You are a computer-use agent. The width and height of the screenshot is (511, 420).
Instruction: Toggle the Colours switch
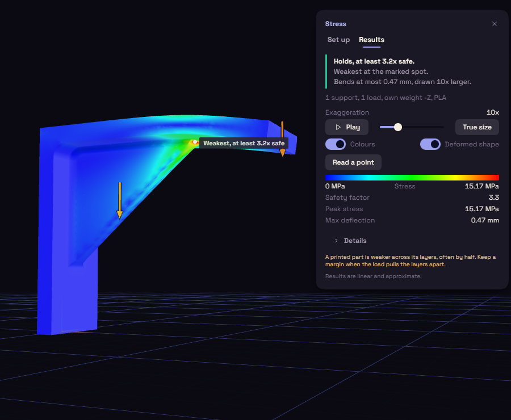[336, 144]
